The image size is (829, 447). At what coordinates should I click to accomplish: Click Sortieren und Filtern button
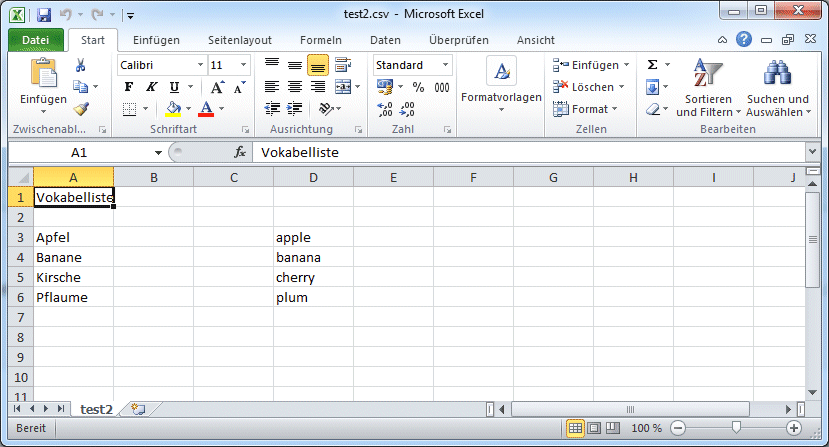pos(708,88)
